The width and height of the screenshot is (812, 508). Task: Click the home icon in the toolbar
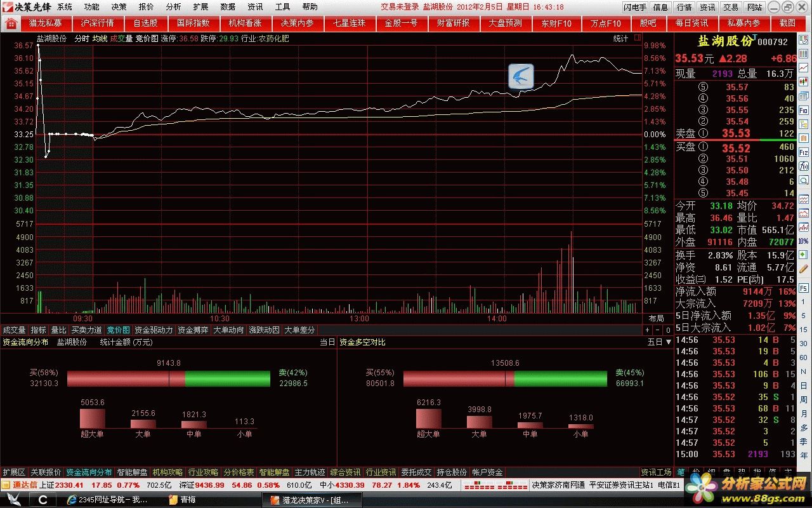pyautogui.click(x=11, y=23)
